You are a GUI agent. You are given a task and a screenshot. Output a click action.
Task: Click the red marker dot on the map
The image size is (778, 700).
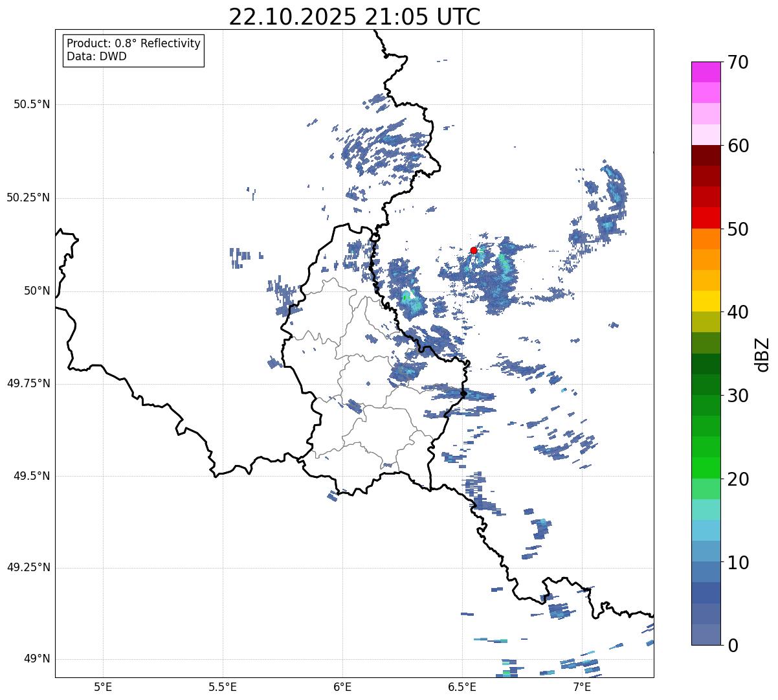click(x=473, y=250)
